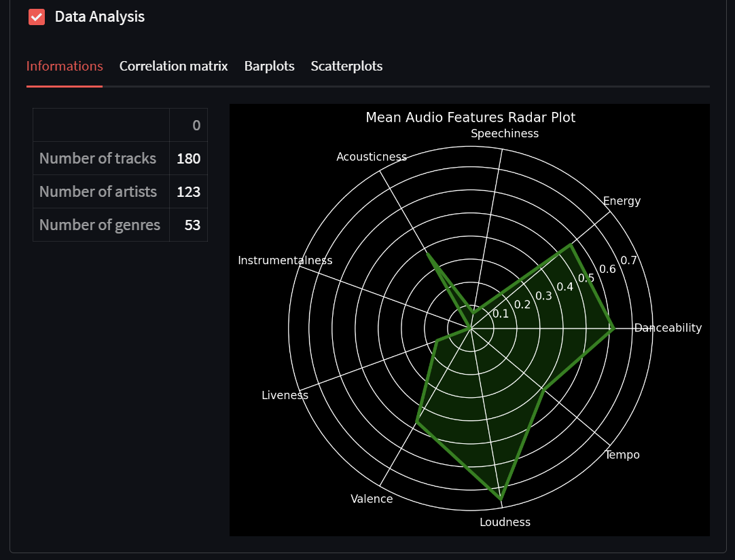The image size is (735, 560).
Task: Click the Instrumentalness axis label
Action: coord(285,260)
